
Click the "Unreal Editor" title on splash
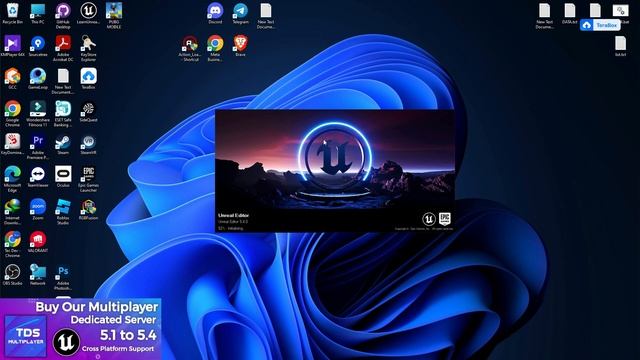pyautogui.click(x=233, y=215)
